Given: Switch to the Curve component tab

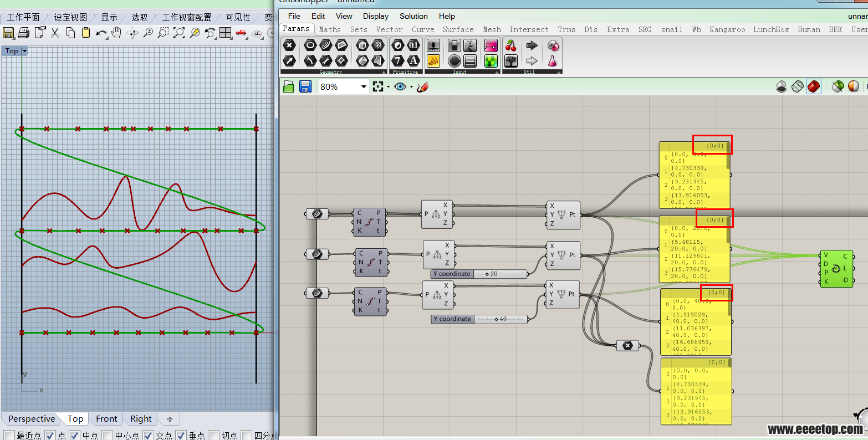Looking at the screenshot, I should (x=423, y=29).
